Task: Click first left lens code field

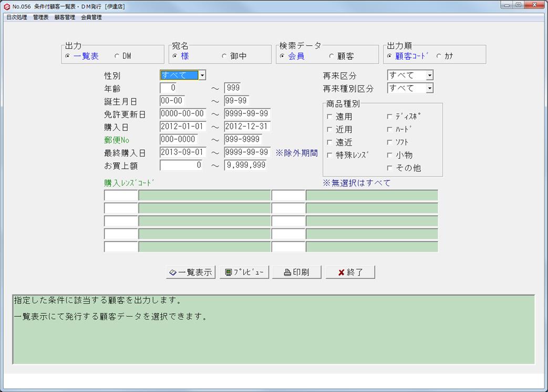Action: 121,195
